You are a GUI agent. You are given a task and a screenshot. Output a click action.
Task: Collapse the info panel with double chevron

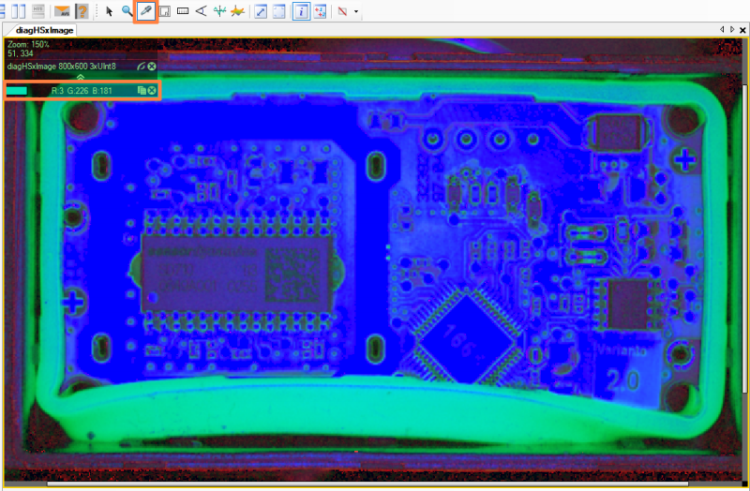click(81, 77)
